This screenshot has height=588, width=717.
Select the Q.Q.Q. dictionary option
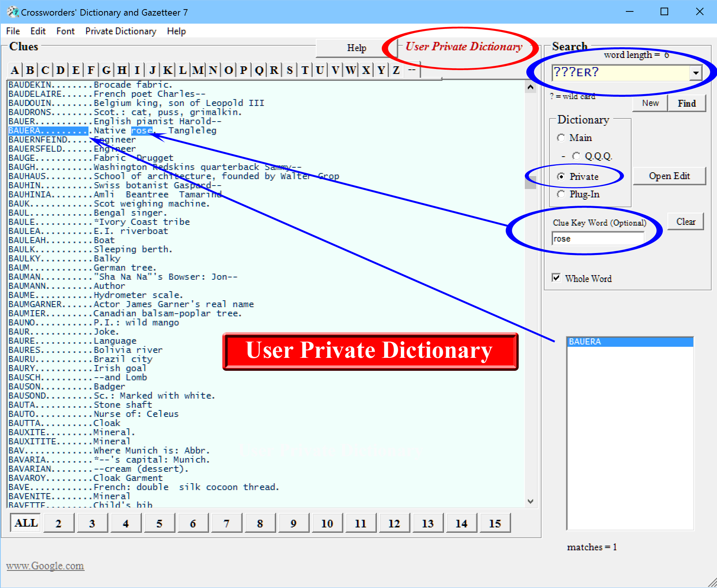tap(576, 156)
